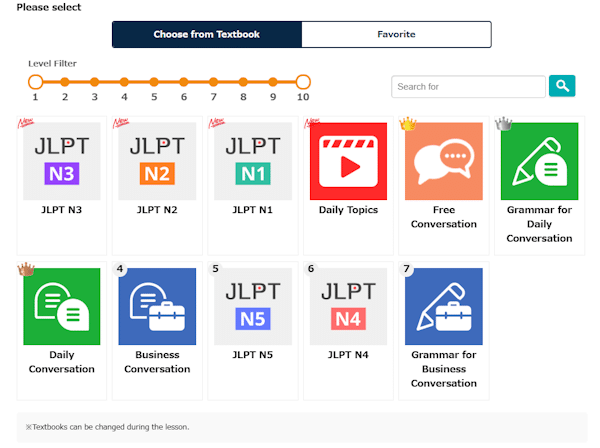Click the 'Free Conversation' label text
Viewport: 600px width, 448px height.
coord(444,217)
